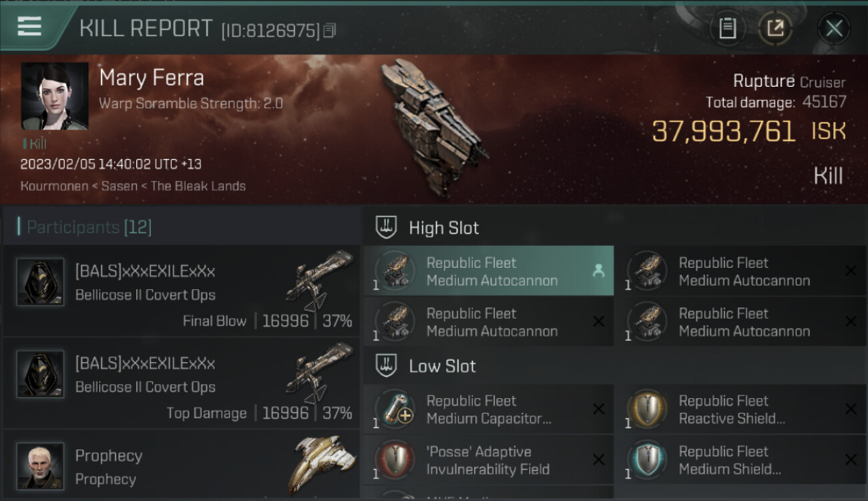This screenshot has height=501, width=868.
Task: Click Low Slot section header
Action: click(x=442, y=366)
